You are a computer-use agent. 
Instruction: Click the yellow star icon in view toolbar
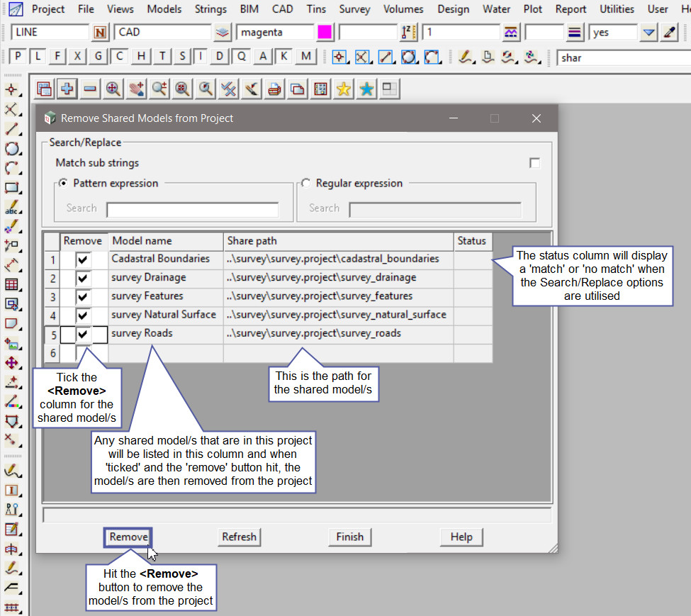coord(344,89)
